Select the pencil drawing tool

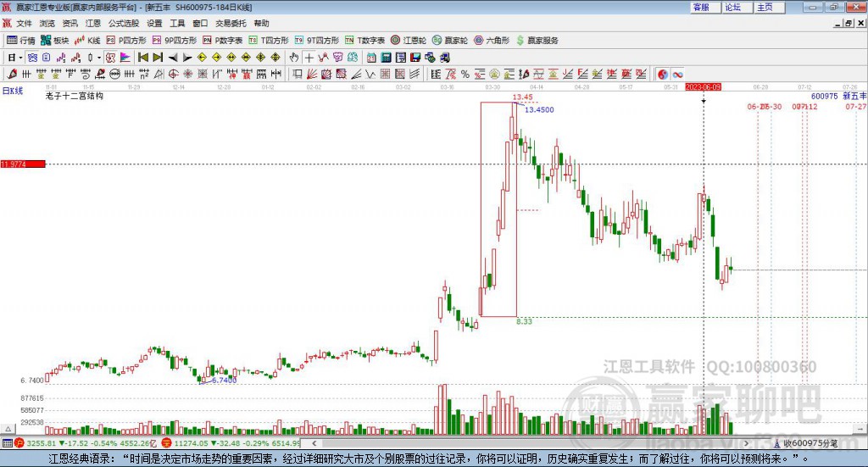click(12, 74)
